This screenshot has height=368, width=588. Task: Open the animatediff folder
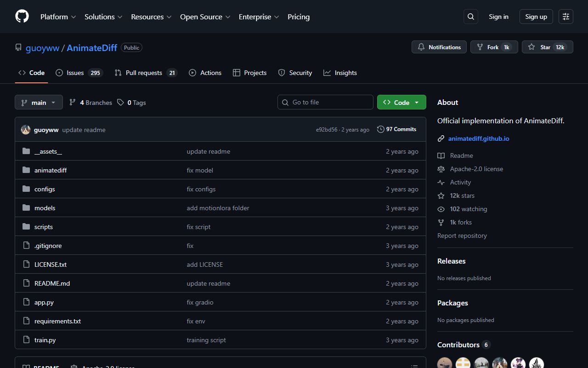pos(51,170)
